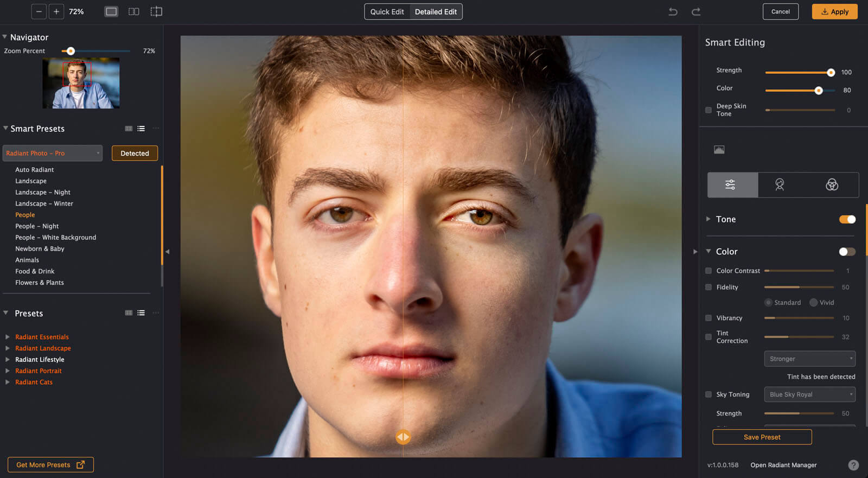Check the Deep Skin Tone checkbox
The image size is (868, 478).
pos(709,110)
